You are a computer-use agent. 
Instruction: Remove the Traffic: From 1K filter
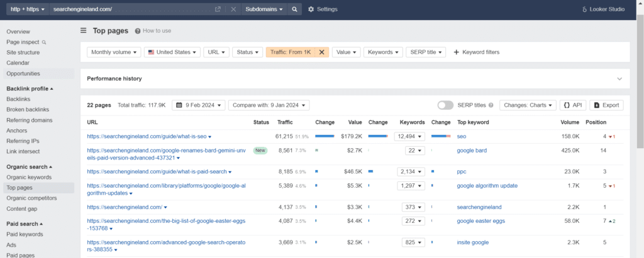point(321,52)
